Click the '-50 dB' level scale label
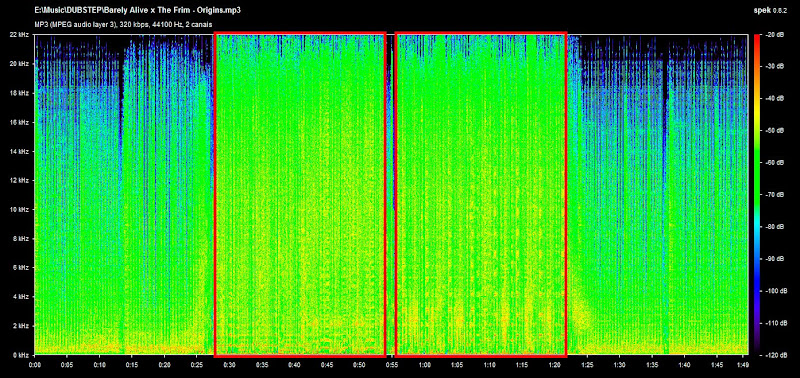 774,131
